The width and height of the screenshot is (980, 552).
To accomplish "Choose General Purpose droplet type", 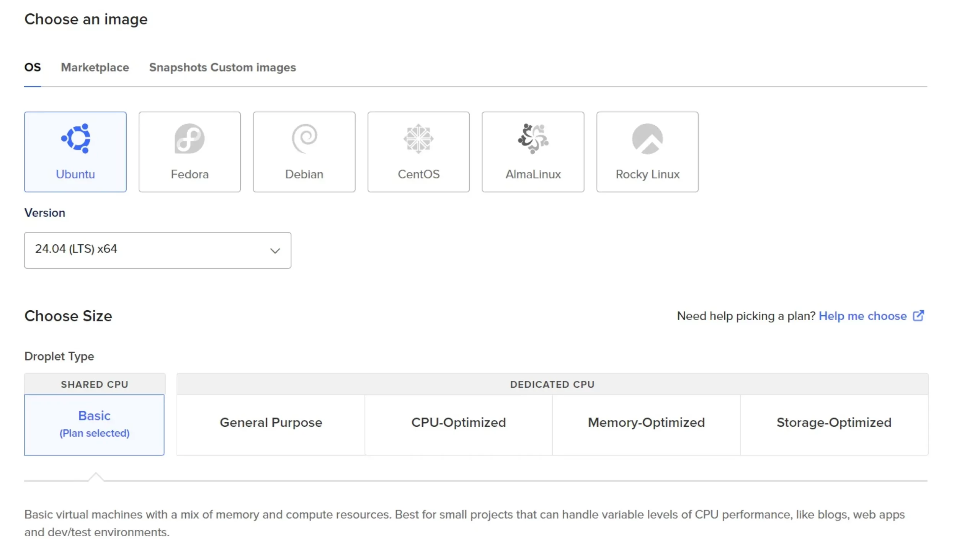I will tap(271, 423).
